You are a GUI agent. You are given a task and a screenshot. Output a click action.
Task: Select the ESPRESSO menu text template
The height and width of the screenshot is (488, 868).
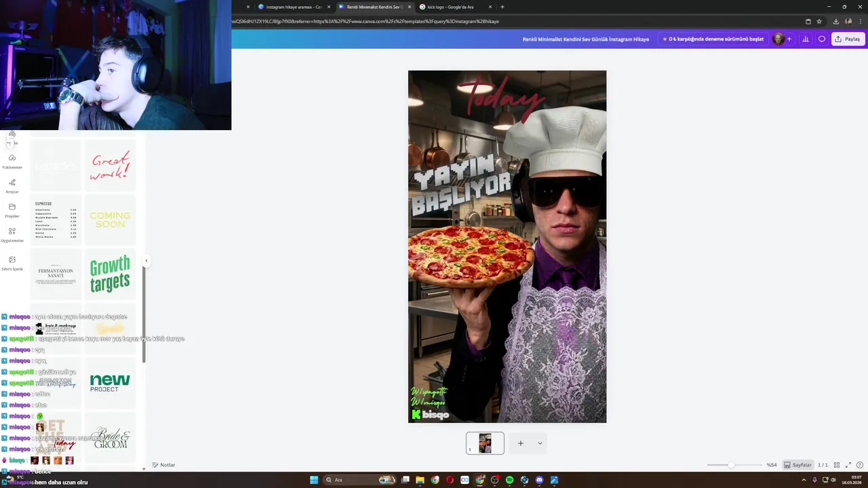click(x=56, y=220)
